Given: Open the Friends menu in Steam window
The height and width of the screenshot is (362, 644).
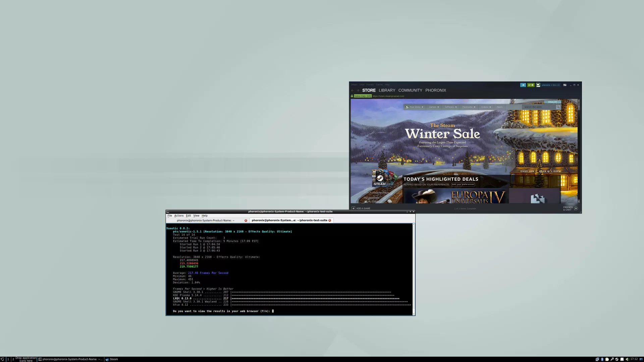Looking at the screenshot, I should (370, 85).
